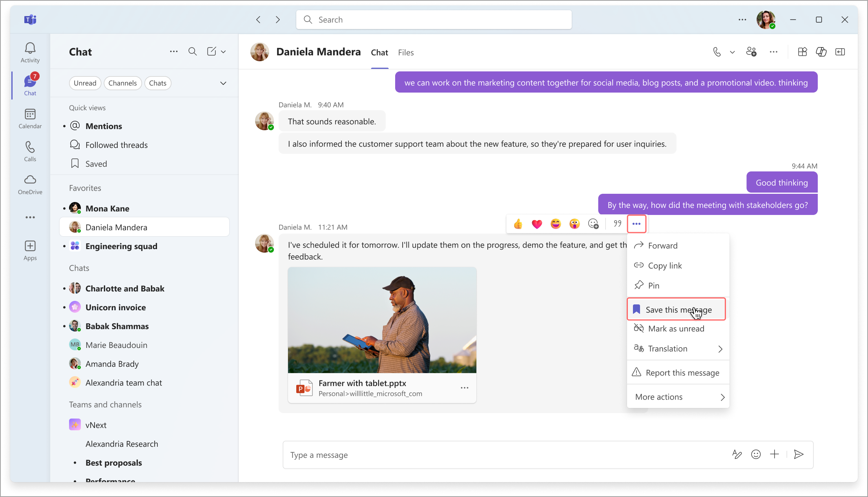The image size is (868, 497).
Task: Toggle the Chats filter chip
Action: tap(157, 83)
